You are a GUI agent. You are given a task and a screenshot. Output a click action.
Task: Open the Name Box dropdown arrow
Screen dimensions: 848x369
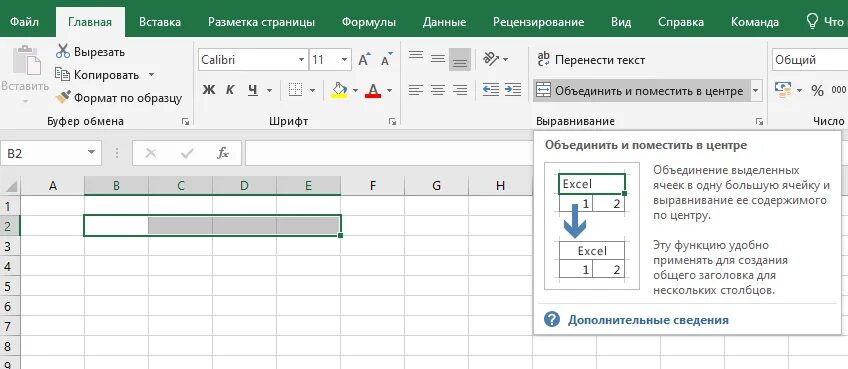coord(91,154)
